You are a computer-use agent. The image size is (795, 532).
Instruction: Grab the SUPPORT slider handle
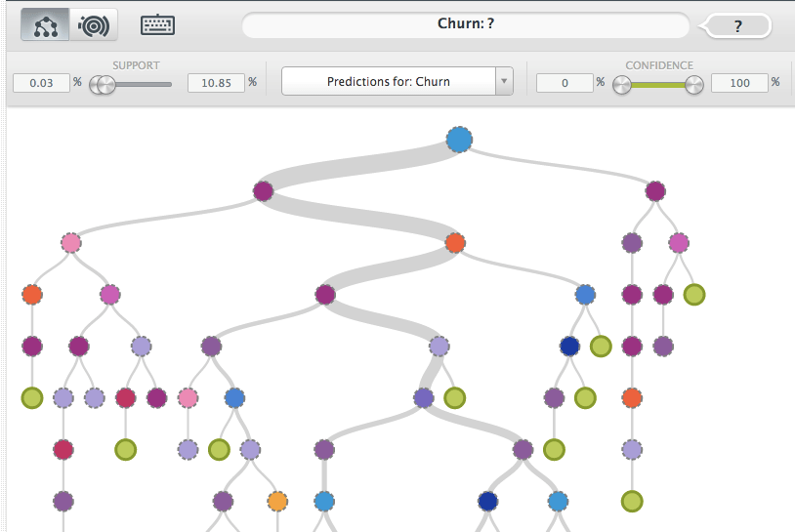pos(103,85)
